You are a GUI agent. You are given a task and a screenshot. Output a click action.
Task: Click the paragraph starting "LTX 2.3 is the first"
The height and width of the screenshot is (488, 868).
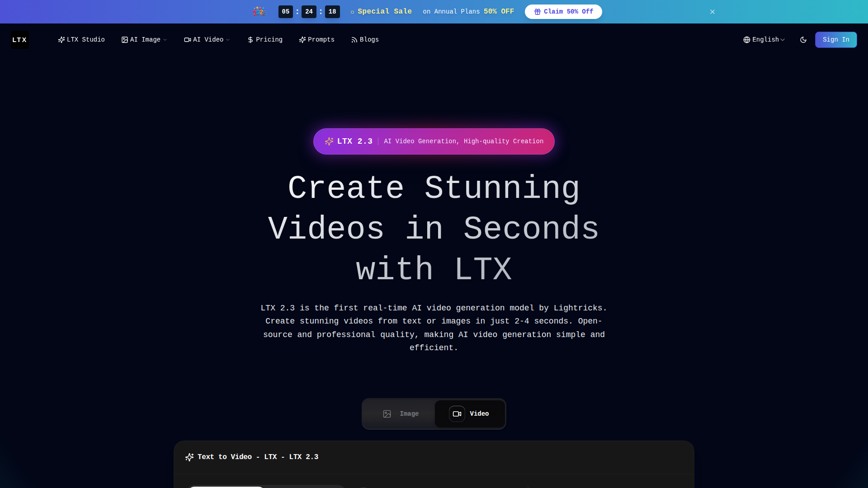(434, 328)
